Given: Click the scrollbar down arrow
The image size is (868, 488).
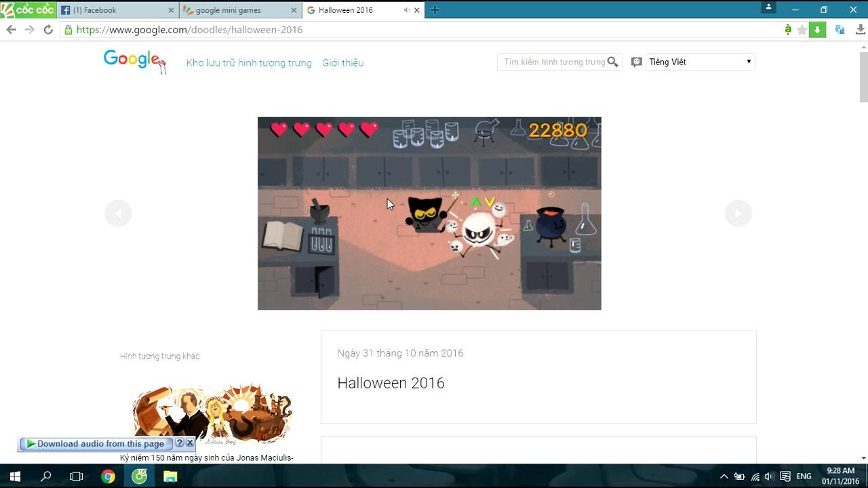Looking at the screenshot, I should click(863, 458).
